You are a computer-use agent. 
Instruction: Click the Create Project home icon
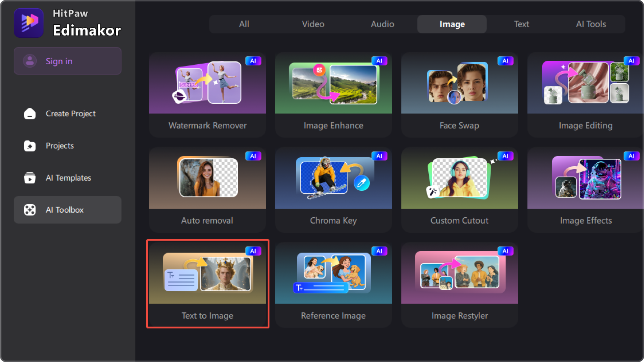[30, 113]
